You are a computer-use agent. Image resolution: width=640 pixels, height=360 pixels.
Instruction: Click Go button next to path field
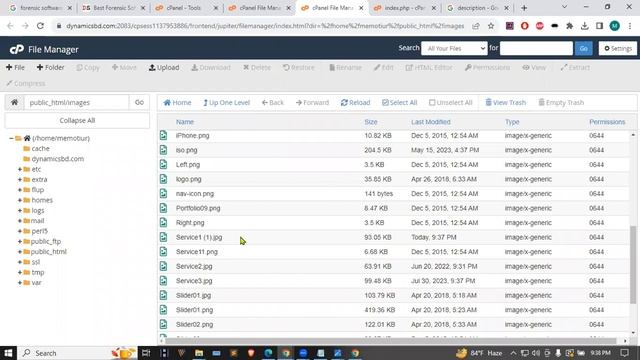139,102
